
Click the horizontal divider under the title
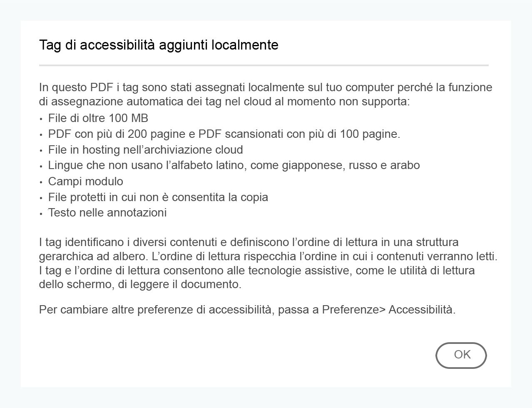click(x=265, y=65)
